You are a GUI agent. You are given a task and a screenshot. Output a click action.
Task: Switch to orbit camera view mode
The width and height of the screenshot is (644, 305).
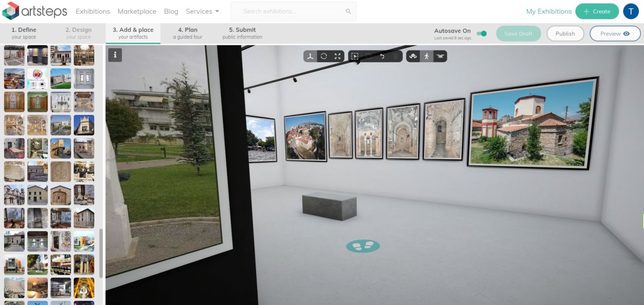413,56
